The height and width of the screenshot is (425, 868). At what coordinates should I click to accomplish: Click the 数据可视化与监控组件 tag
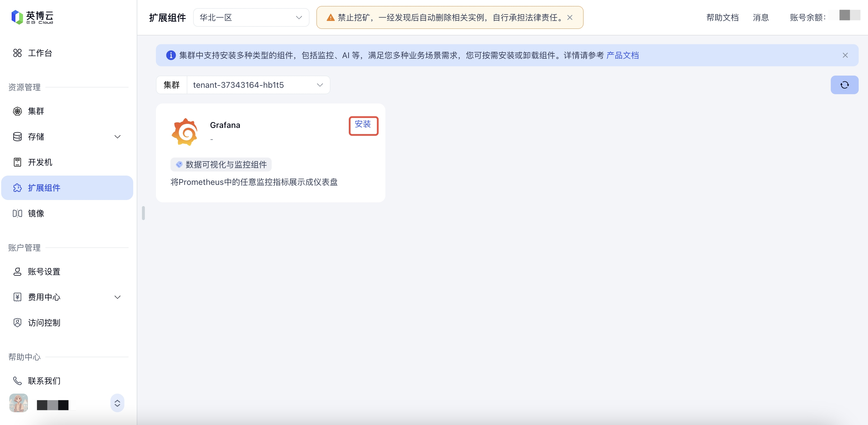[x=221, y=164]
